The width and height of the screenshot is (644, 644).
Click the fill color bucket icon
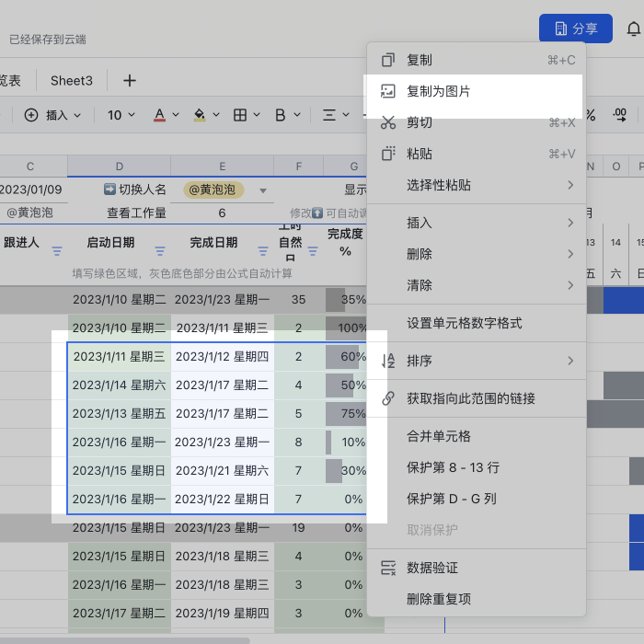200,115
